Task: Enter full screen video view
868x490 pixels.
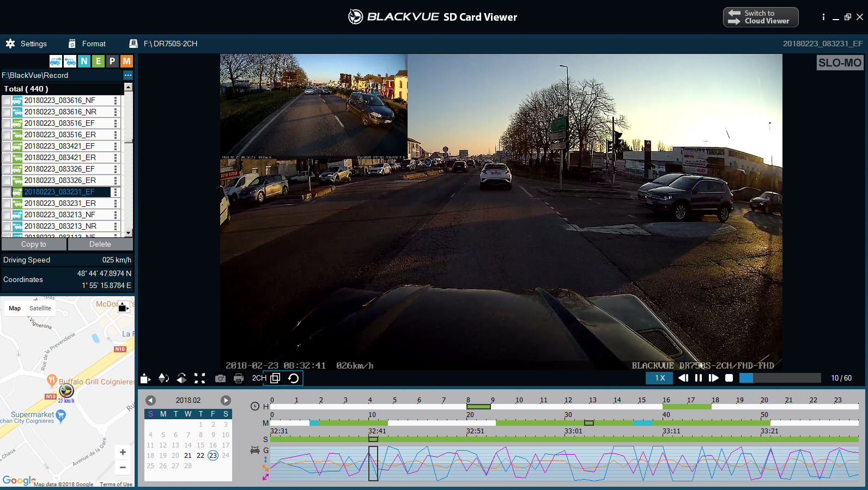Action: click(200, 378)
